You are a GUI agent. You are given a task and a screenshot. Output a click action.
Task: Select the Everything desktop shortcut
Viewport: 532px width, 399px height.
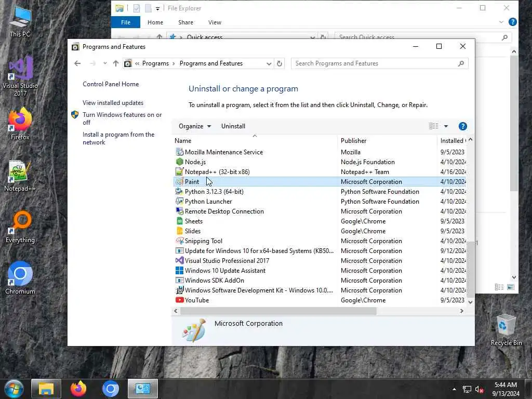[20, 228]
